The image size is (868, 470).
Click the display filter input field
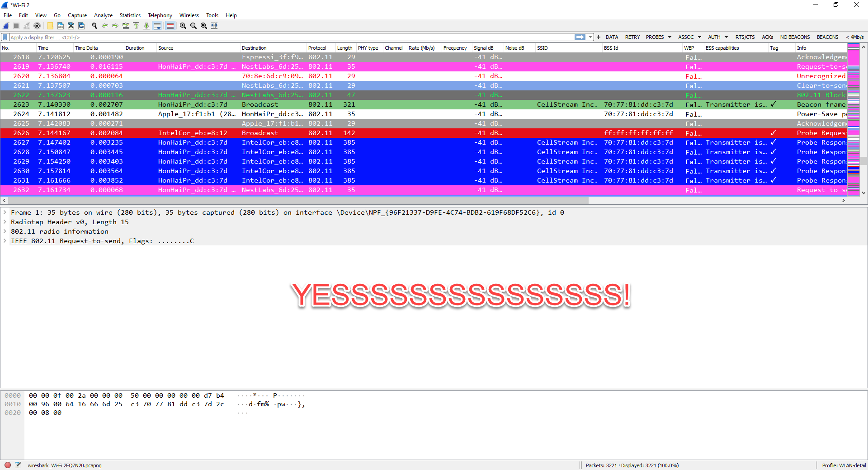coord(289,38)
